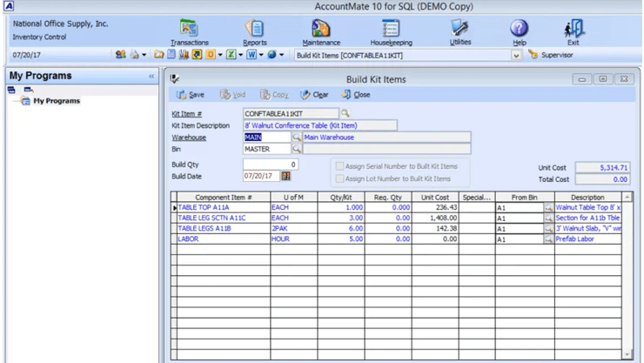The width and height of the screenshot is (644, 363).
Task: Click the bar chart toolbar icon
Action: (184, 54)
